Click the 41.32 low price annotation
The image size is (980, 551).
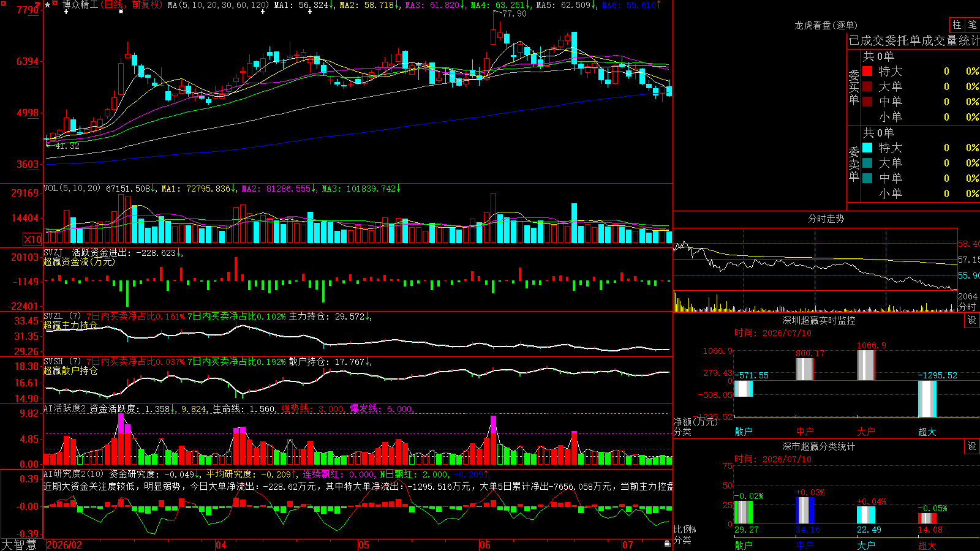(x=67, y=146)
